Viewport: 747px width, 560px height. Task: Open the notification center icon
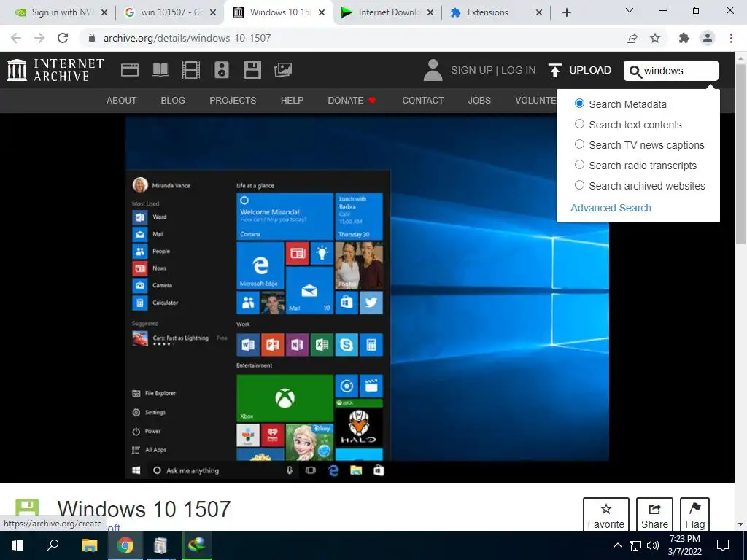[x=723, y=545]
